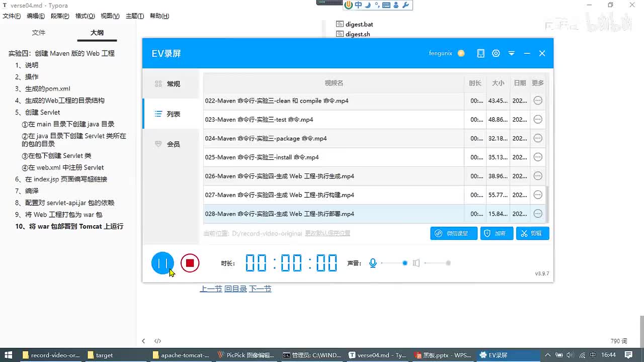
Task: Open EV录屏 settings gear
Action: click(x=496, y=53)
